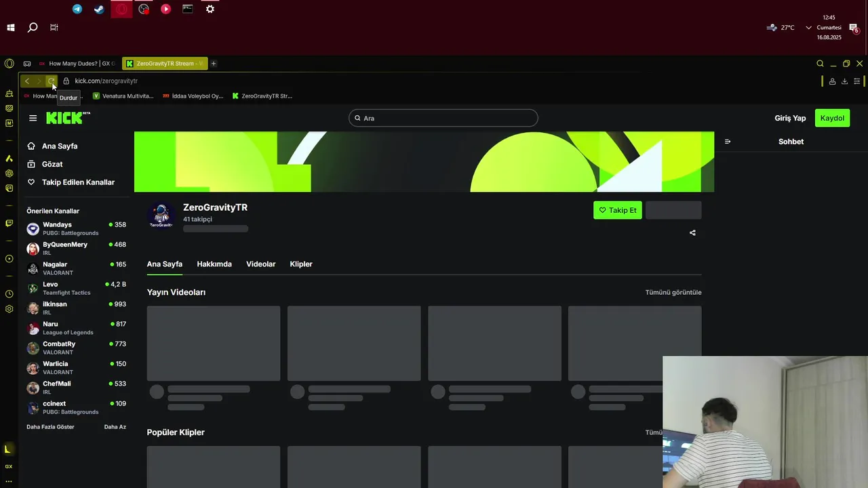Open the ccinext recommended channel
The image size is (868, 488).
76,407
